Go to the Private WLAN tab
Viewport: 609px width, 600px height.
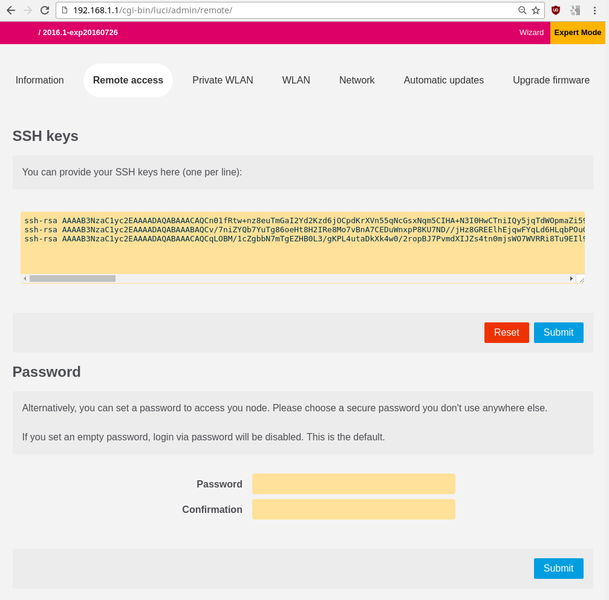tap(222, 80)
